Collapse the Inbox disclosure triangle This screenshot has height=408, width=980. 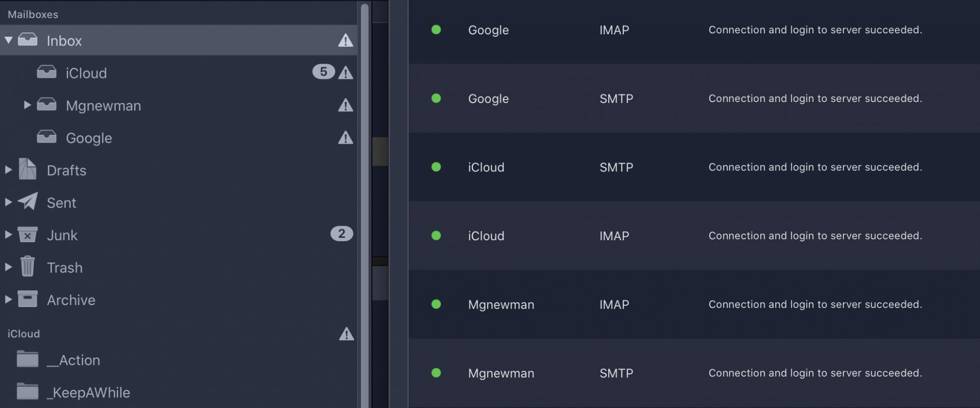tap(8, 40)
